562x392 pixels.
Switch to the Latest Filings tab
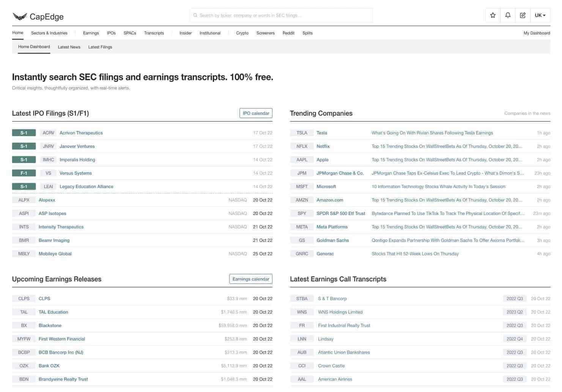click(x=100, y=47)
